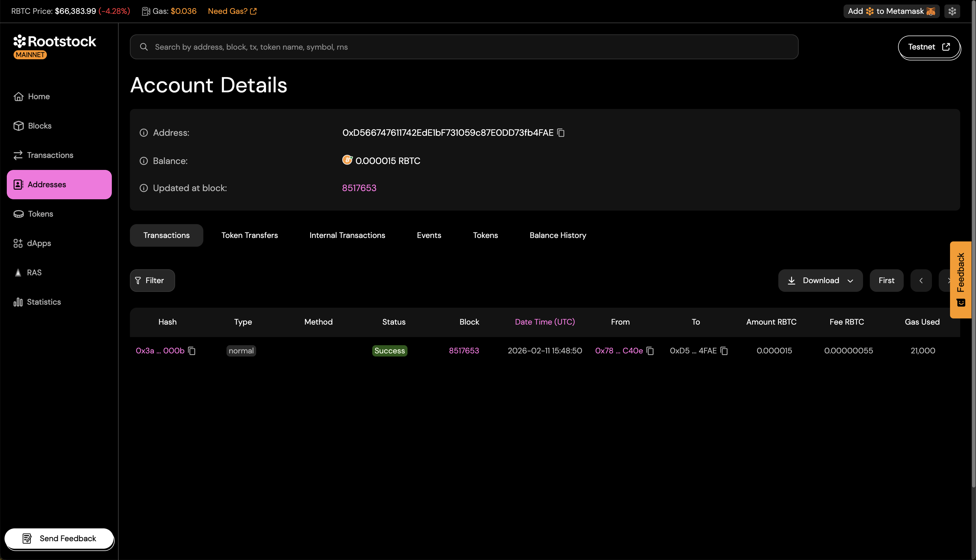This screenshot has width=976, height=560.
Task: Click the Testnet button
Action: 929,47
